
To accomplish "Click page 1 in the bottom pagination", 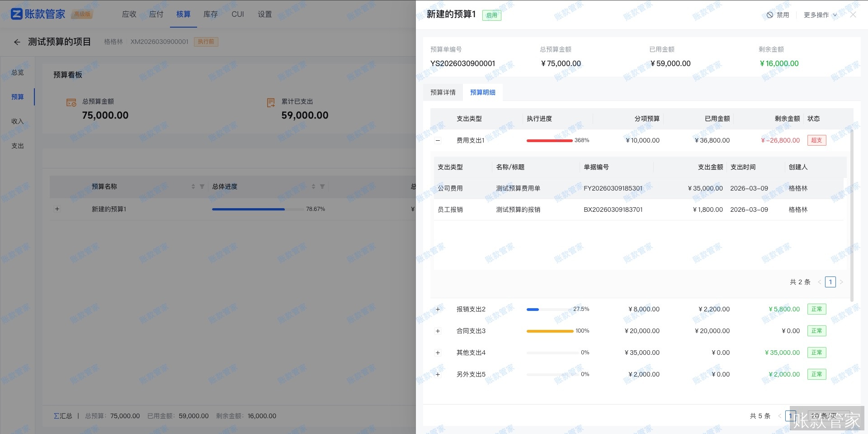I will tap(791, 415).
